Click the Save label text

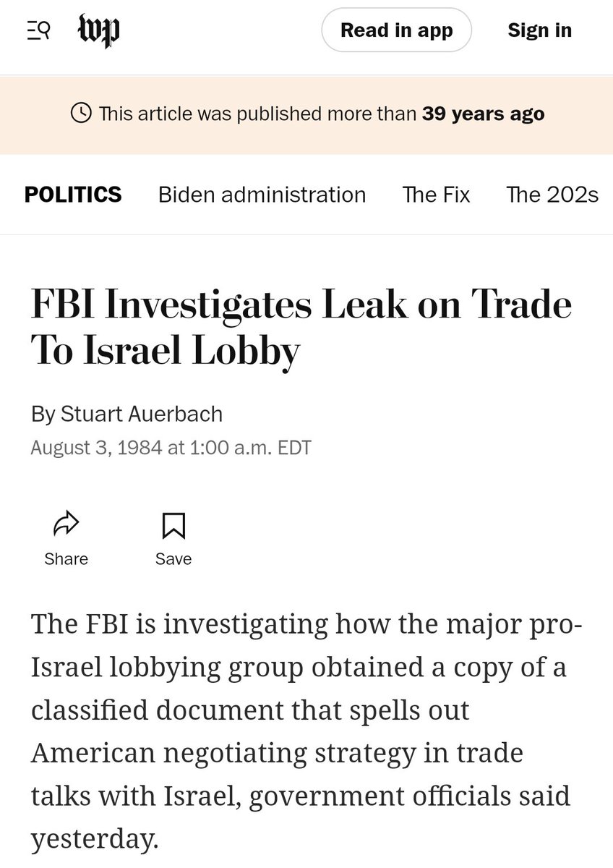173,559
